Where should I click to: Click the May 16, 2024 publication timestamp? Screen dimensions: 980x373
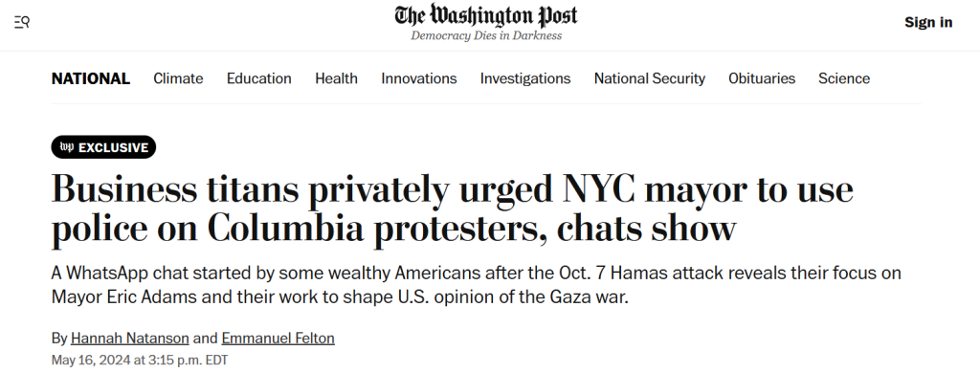click(x=140, y=361)
